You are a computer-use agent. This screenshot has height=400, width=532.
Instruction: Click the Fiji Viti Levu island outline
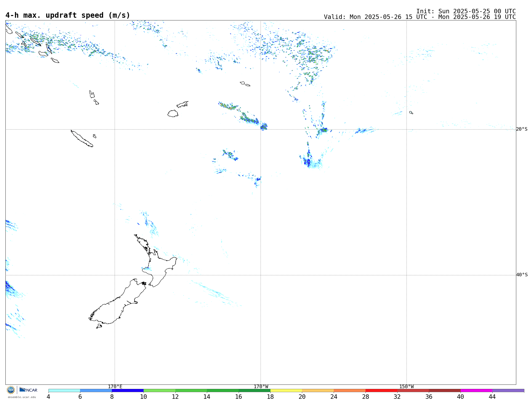click(x=173, y=113)
